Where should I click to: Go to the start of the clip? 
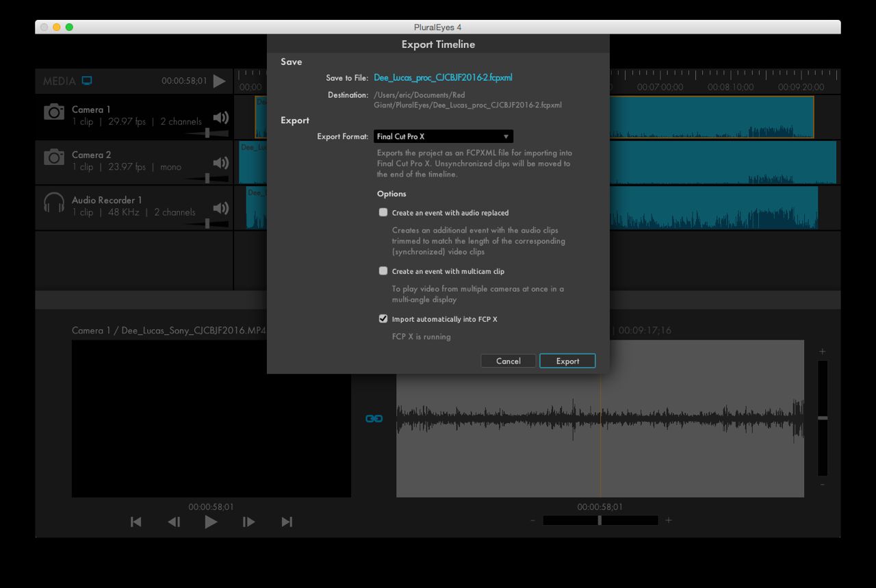(x=136, y=522)
